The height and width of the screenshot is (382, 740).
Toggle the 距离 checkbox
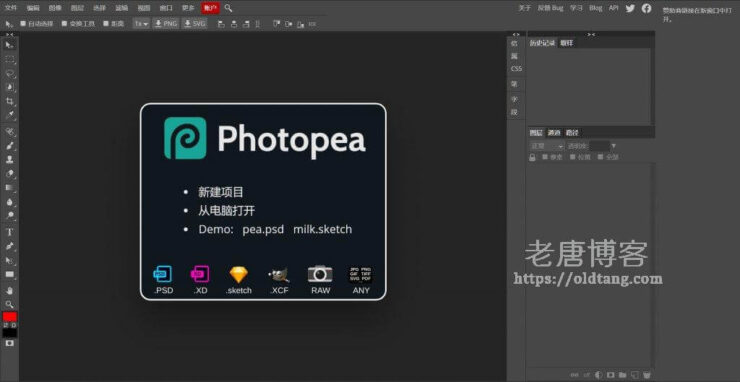(106, 23)
